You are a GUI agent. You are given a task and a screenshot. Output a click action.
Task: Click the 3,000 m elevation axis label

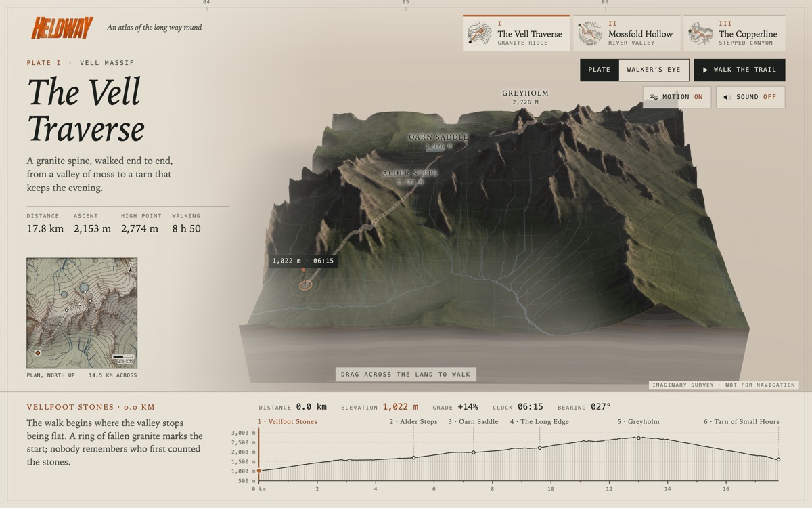244,433
